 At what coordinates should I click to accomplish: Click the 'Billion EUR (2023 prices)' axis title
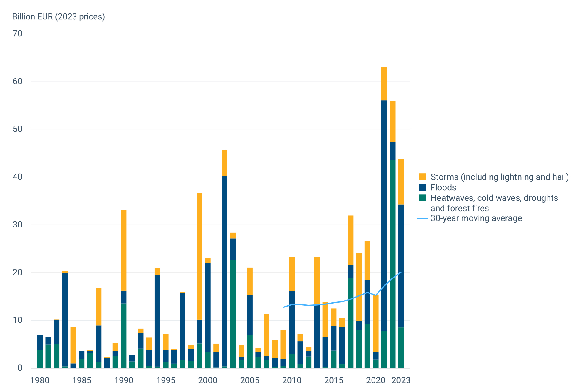(x=58, y=16)
